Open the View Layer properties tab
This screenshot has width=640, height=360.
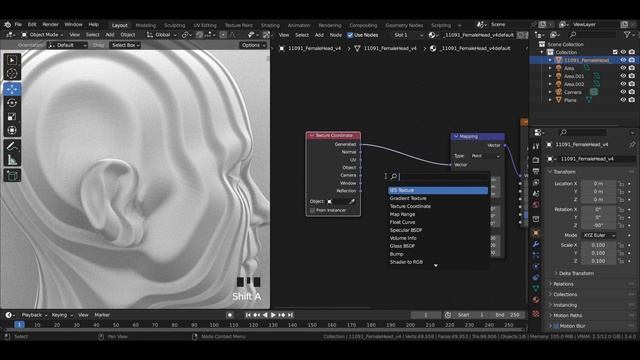coord(536,182)
